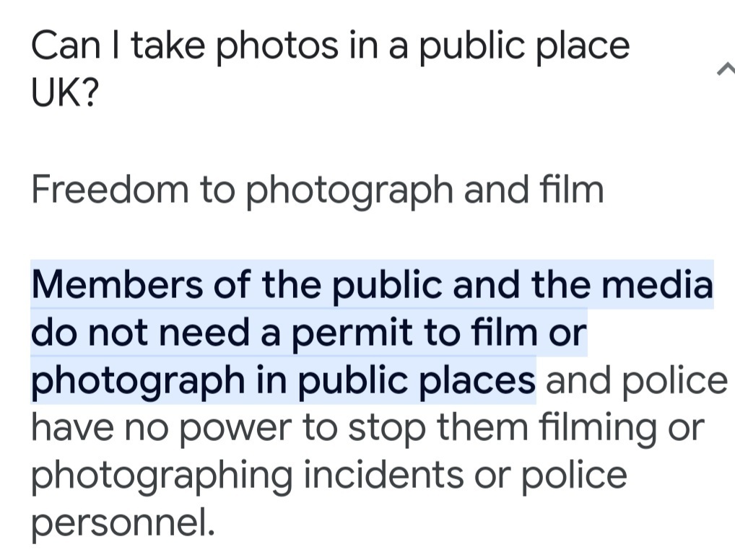Click the line "photographing incidents or police"
The width and height of the screenshot is (735, 560).
(x=329, y=476)
